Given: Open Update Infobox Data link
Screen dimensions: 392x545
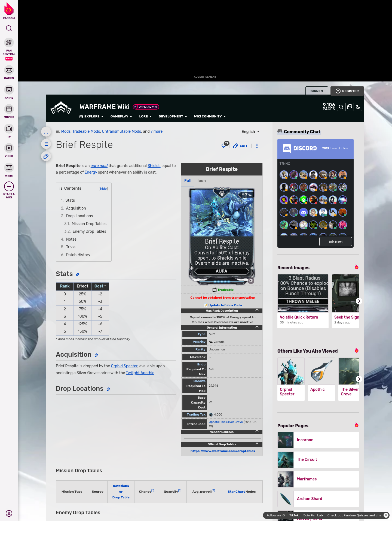Looking at the screenshot, I should (x=225, y=305).
